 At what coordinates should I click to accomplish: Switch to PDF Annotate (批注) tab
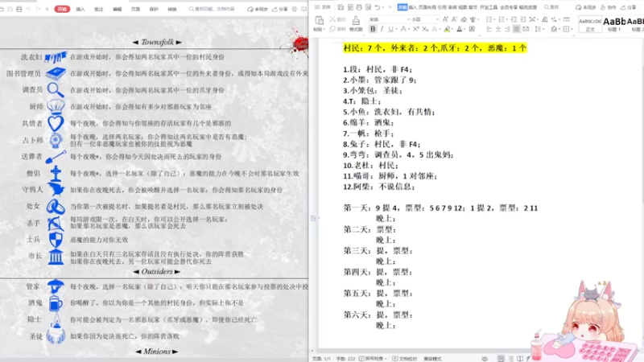click(99, 9)
